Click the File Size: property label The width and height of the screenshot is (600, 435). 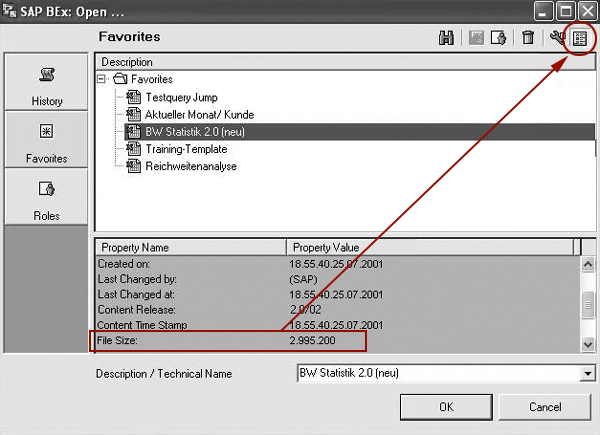click(x=117, y=341)
